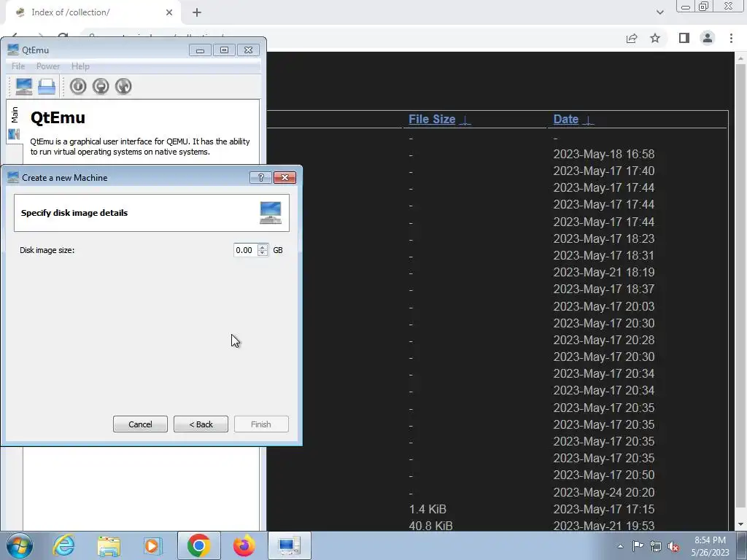This screenshot has height=560, width=747.
Task: Click the Index of /collection/ browser tab
Action: pos(93,12)
